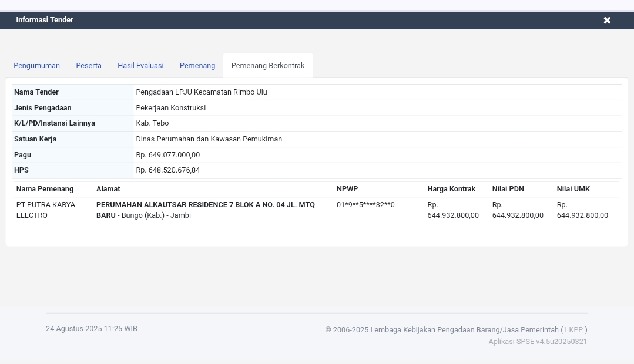634x364 pixels.
Task: Select the Hasil Evaluasi tab
Action: [140, 65]
